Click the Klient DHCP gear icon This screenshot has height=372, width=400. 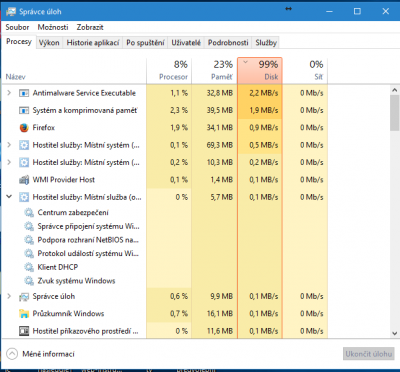point(29,267)
